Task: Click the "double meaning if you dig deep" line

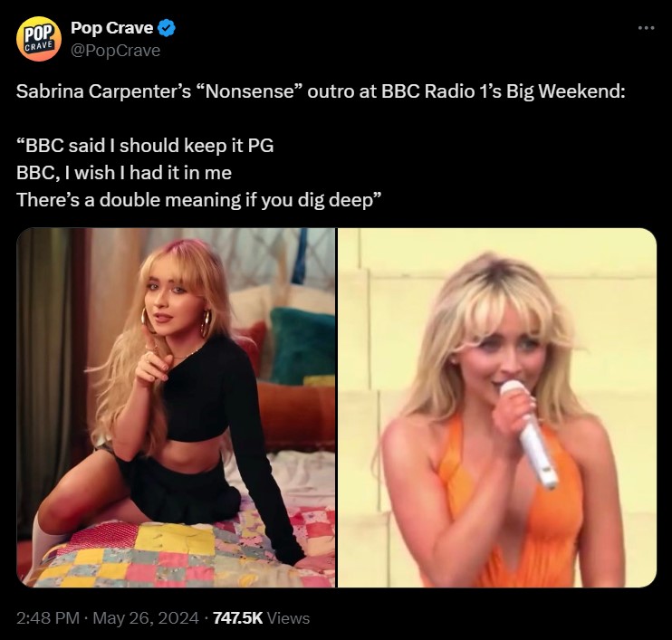Action: [199, 200]
